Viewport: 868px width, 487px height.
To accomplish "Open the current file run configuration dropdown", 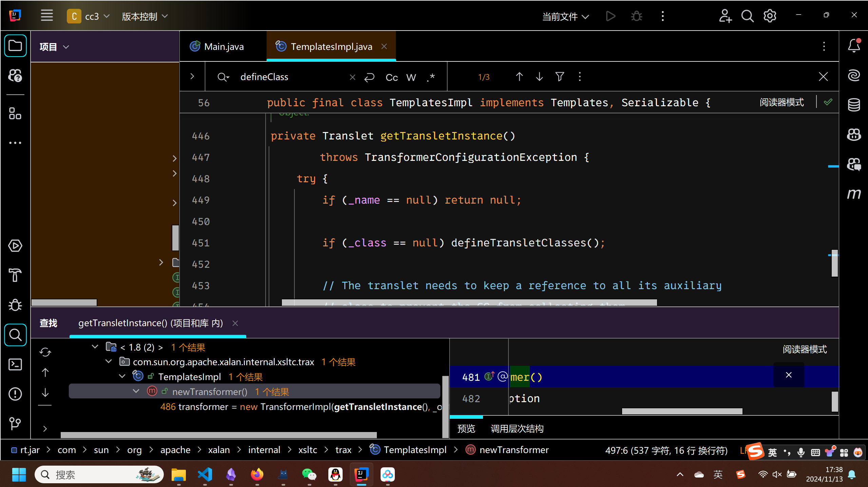I will 565,16.
